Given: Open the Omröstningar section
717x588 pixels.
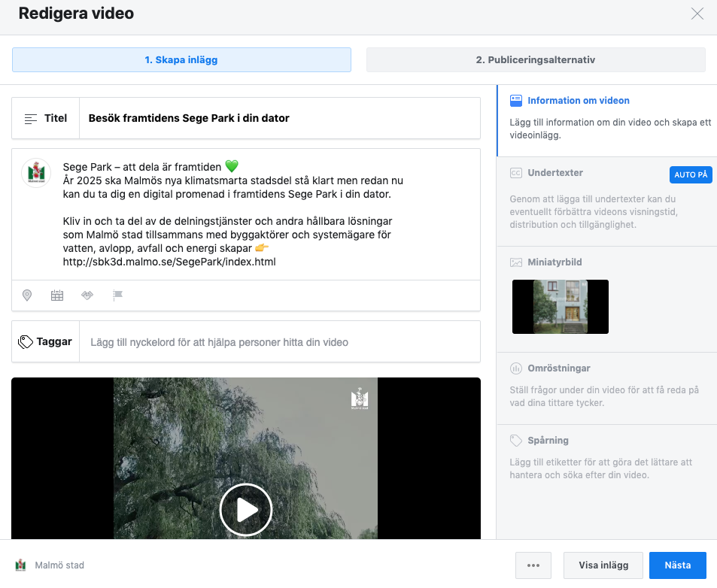Looking at the screenshot, I should tap(607, 388).
